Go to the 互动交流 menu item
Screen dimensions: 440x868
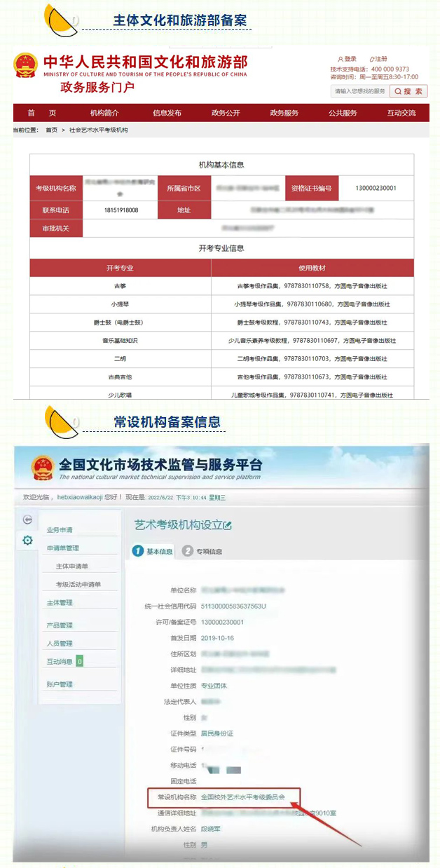[401, 113]
